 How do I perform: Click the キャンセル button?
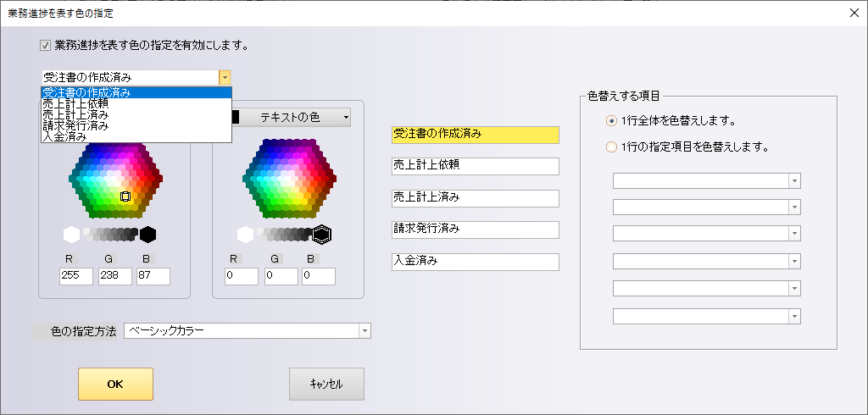pos(326,384)
